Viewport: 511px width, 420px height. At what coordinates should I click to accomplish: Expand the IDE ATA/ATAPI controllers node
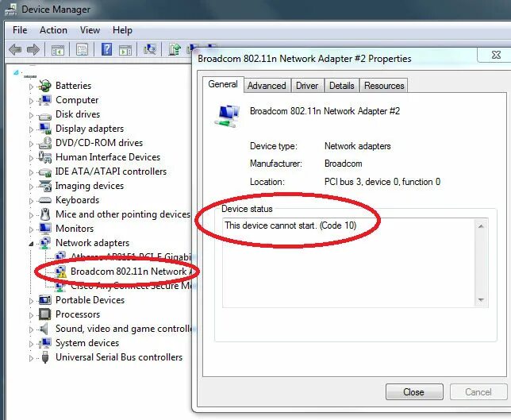coord(31,172)
